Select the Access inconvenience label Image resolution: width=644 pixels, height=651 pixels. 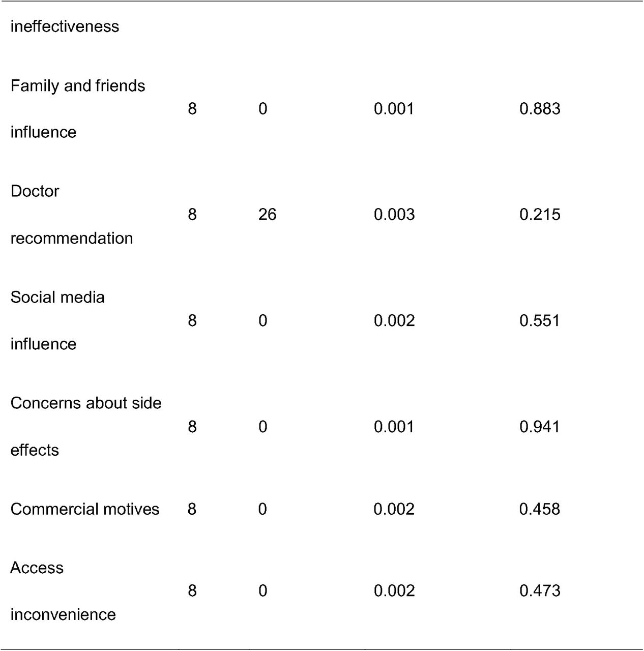[63, 591]
